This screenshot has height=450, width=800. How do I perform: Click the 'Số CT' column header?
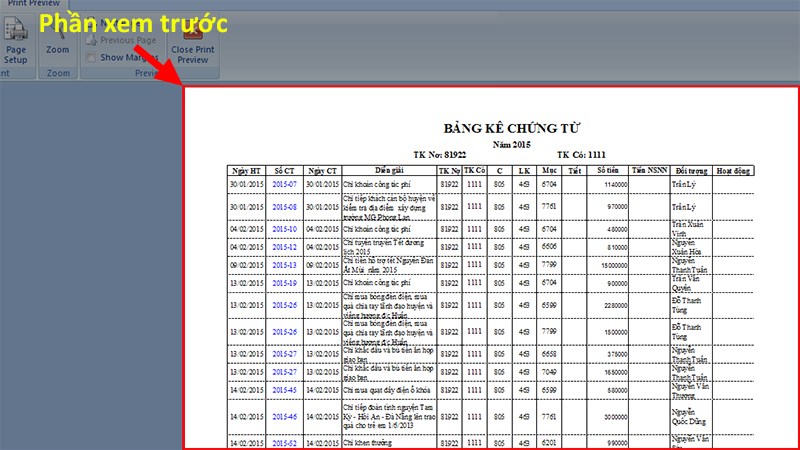284,171
